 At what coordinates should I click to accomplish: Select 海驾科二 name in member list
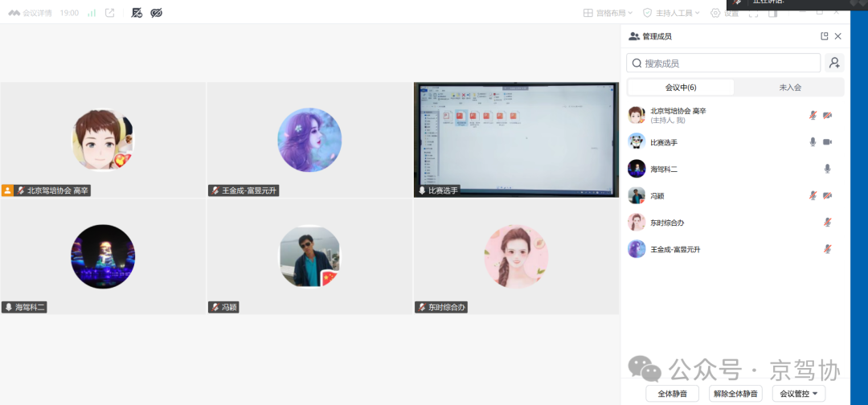(664, 170)
